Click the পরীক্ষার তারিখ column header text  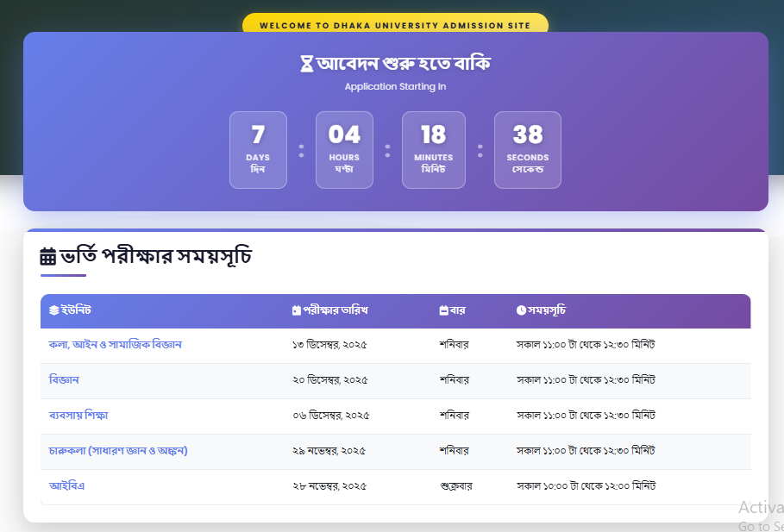pos(336,310)
